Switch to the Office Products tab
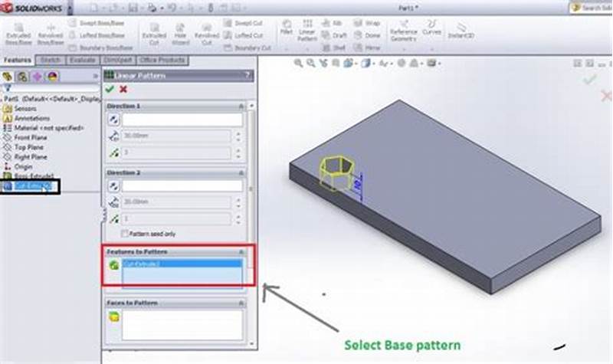This screenshot has width=613, height=364. (162, 61)
